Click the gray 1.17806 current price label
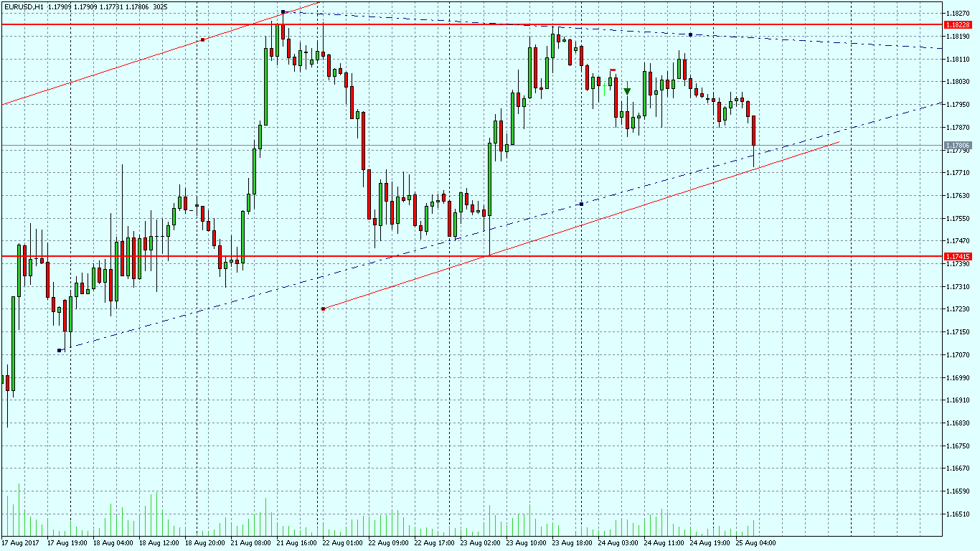Screen dimensions: 980x551 [x=958, y=145]
